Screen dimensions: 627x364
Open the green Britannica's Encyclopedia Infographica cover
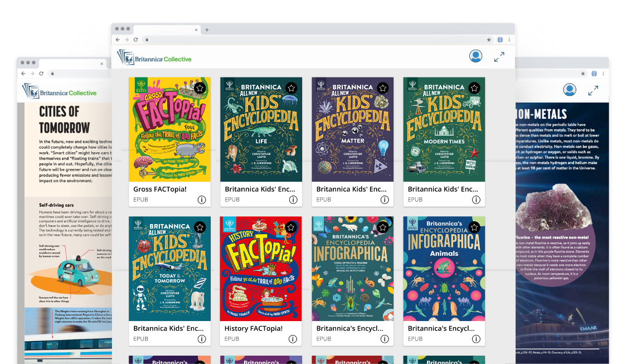(x=353, y=268)
